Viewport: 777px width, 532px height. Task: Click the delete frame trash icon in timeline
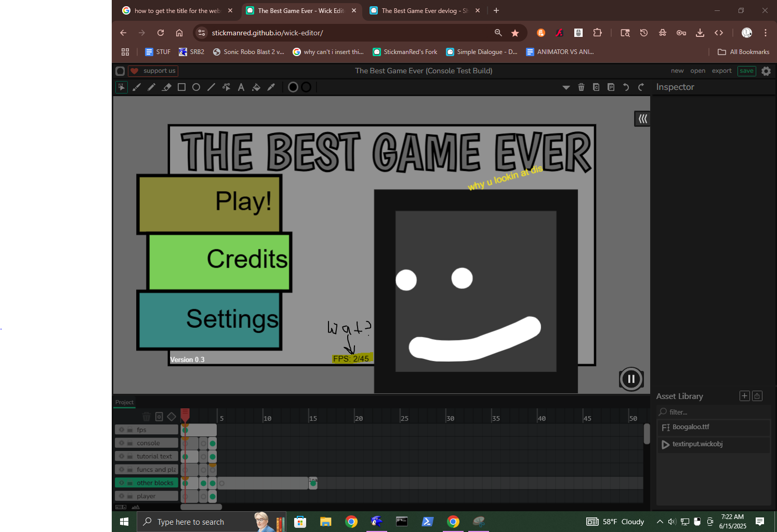point(147,417)
